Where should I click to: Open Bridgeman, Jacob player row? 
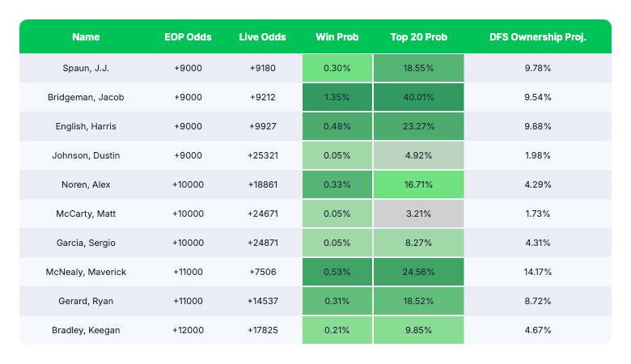86,97
